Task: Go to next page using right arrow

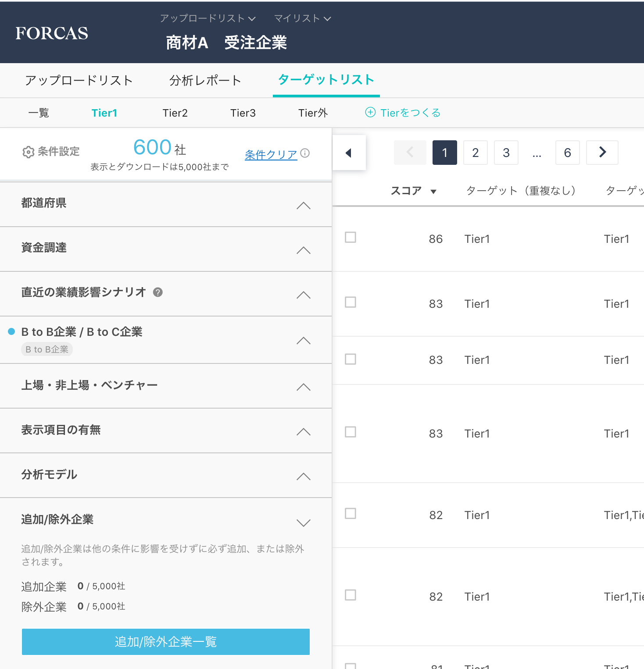Action: [602, 153]
